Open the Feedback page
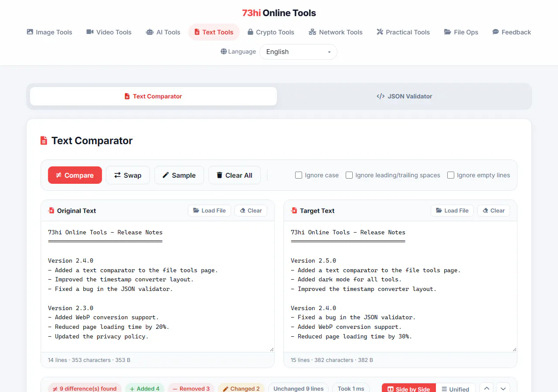 coord(512,32)
